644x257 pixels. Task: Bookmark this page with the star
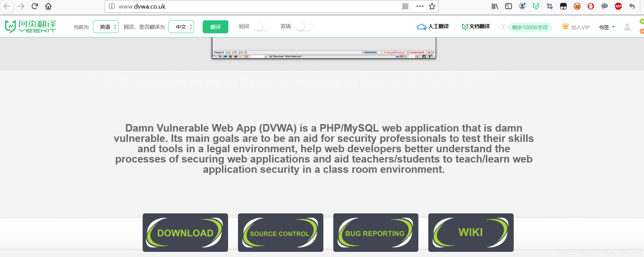432,6
